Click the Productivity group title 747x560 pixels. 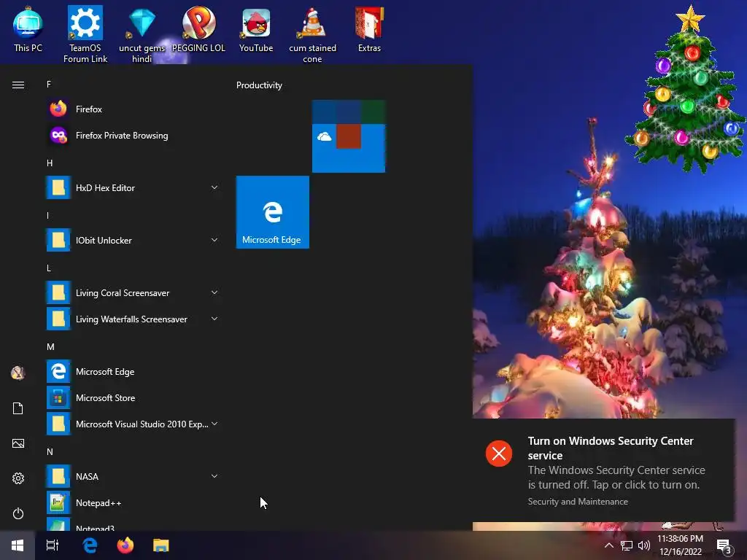click(x=259, y=85)
